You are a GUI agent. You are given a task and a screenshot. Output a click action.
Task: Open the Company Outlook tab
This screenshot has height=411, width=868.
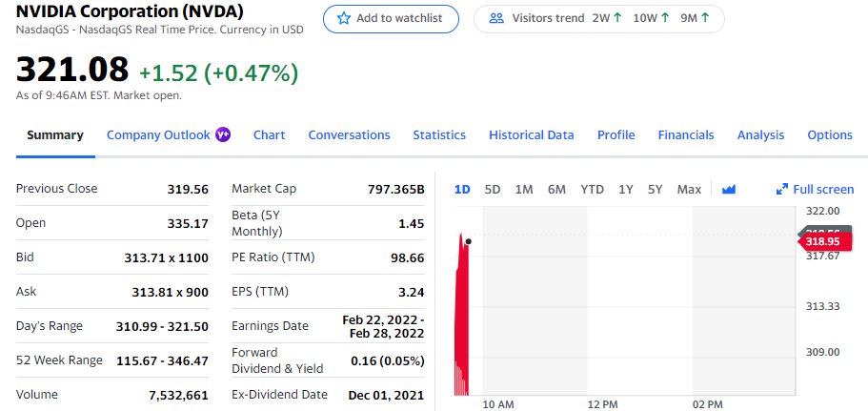click(x=158, y=135)
